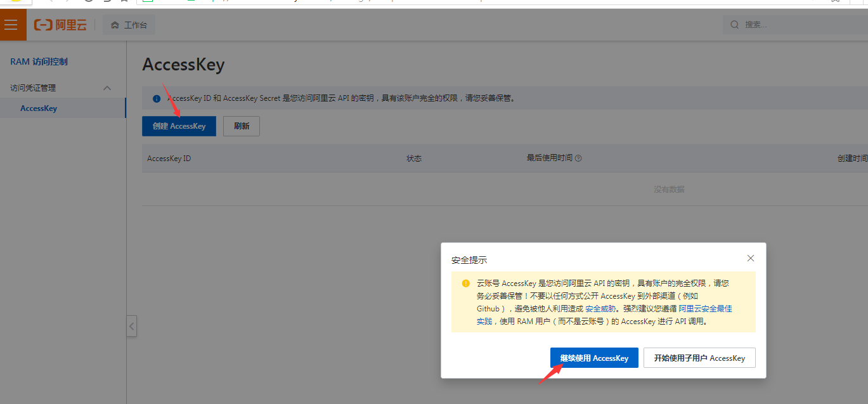The height and width of the screenshot is (404, 868).
Task: Close the 安全提示 dialog
Action: point(751,258)
